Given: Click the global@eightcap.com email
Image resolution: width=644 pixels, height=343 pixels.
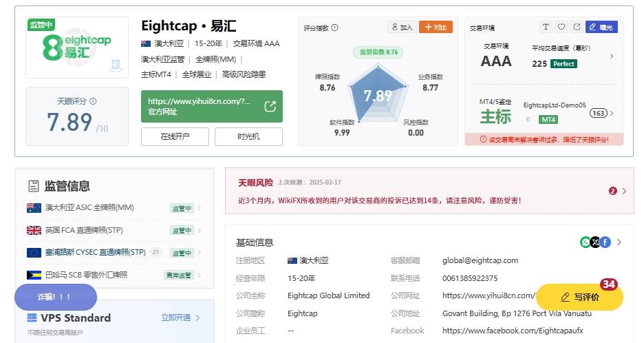Looking at the screenshot, I should pyautogui.click(x=480, y=260).
